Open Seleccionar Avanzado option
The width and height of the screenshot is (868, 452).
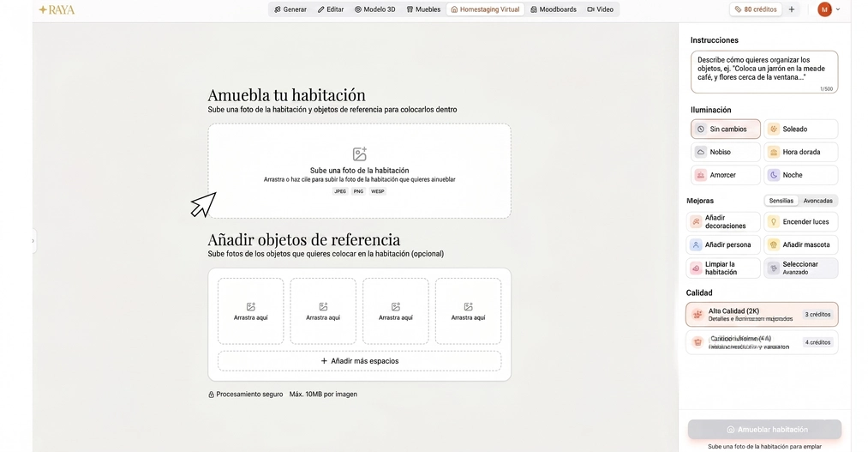[801, 268]
